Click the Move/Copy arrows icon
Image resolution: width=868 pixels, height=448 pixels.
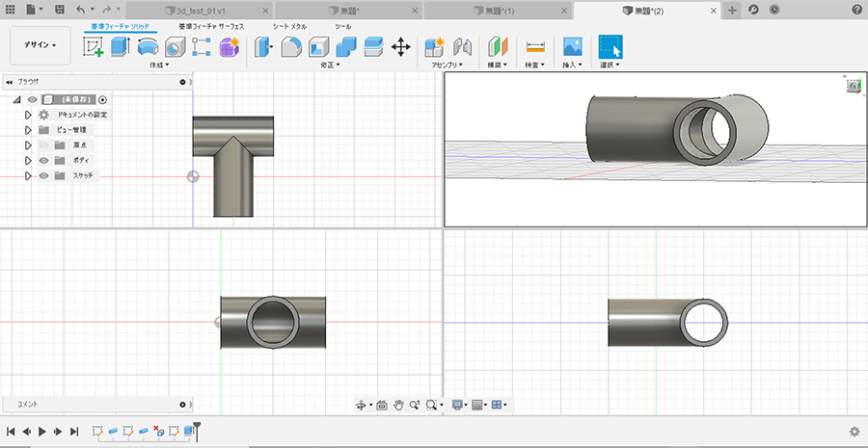[401, 46]
